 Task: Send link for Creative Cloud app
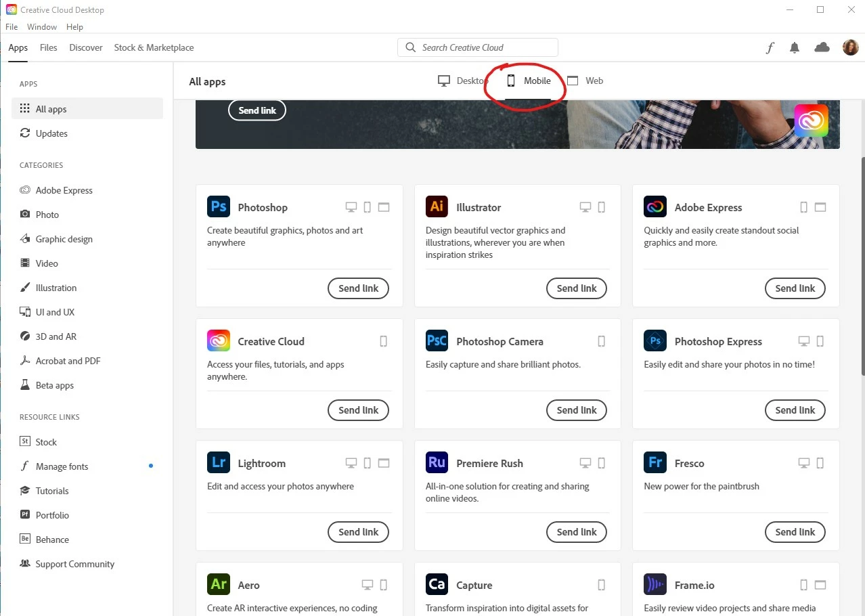click(x=359, y=410)
